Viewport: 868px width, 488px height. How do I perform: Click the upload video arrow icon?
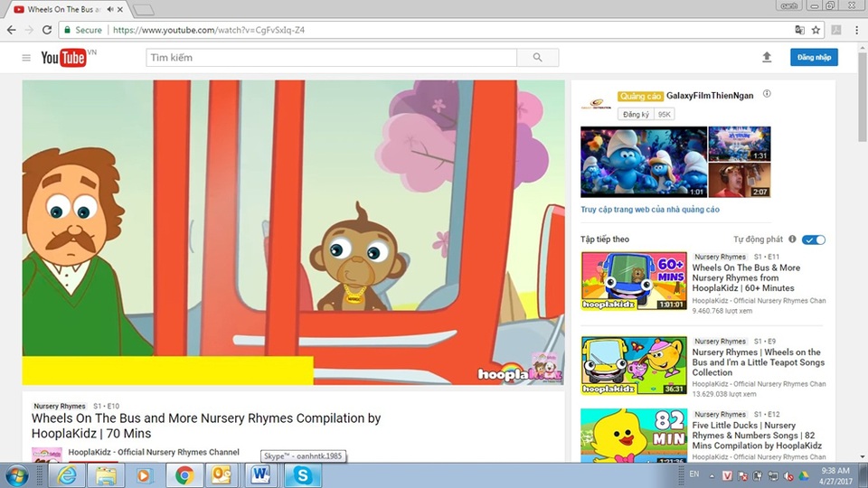pyautogui.click(x=767, y=57)
